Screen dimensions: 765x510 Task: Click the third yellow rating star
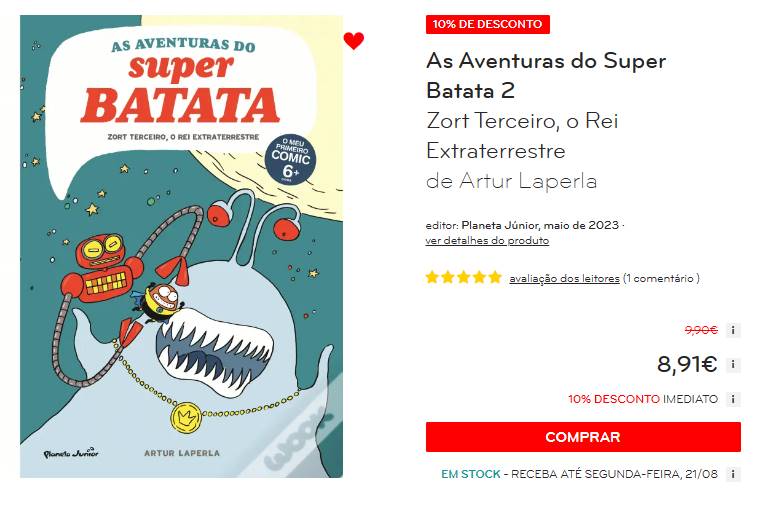click(463, 278)
